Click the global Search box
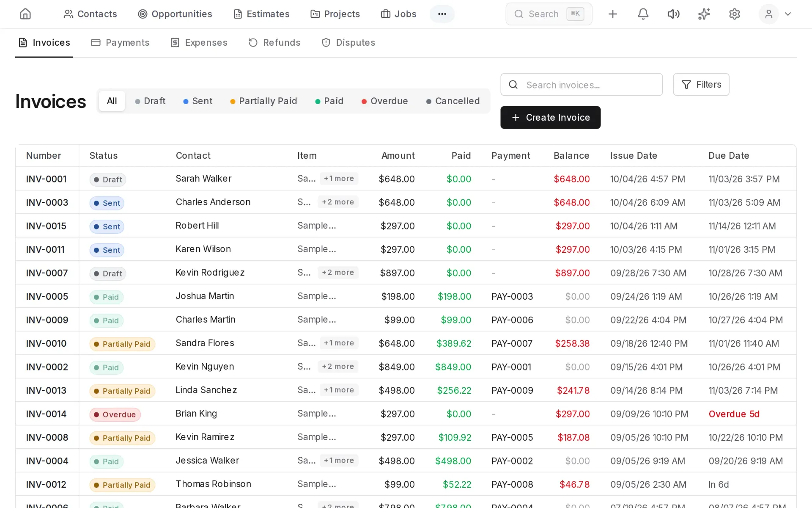The width and height of the screenshot is (812, 508). coord(549,14)
